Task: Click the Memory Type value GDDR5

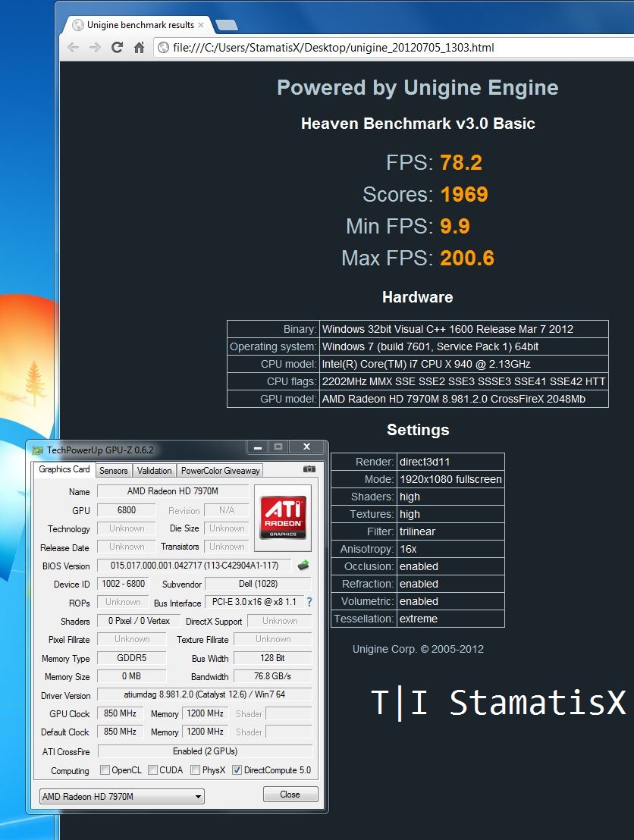Action: (131, 658)
